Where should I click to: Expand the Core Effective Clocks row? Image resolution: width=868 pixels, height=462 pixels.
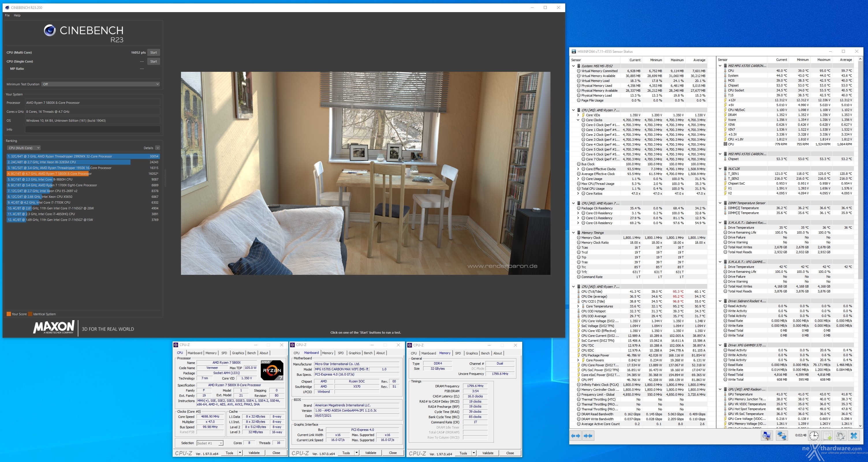(578, 169)
